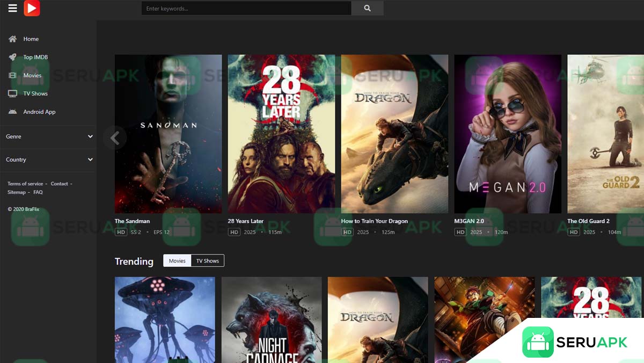Switch Trending to TV Shows
Image resolution: width=644 pixels, height=363 pixels.
(207, 261)
